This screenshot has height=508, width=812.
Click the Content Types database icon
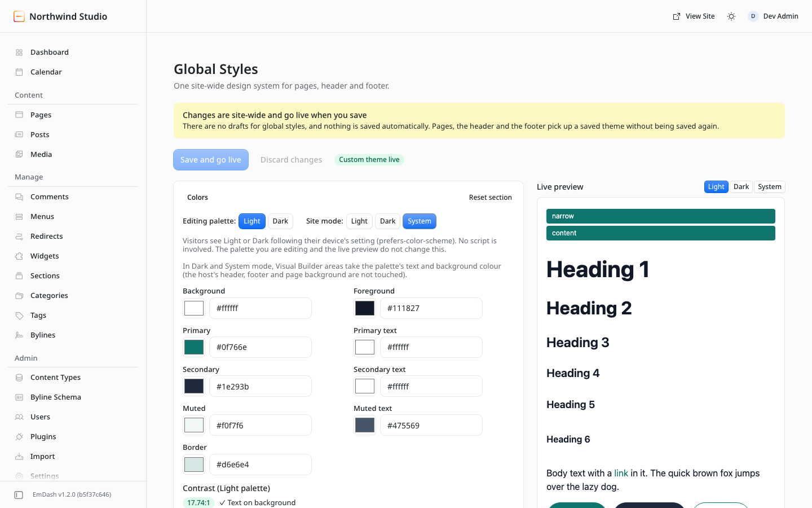[x=19, y=378]
